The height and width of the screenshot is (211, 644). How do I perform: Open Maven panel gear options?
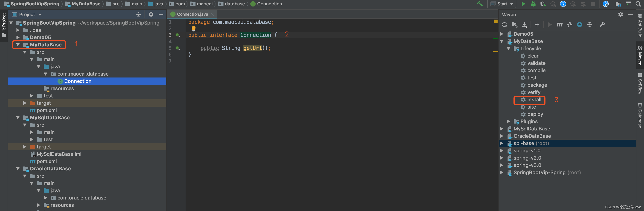[x=620, y=14]
